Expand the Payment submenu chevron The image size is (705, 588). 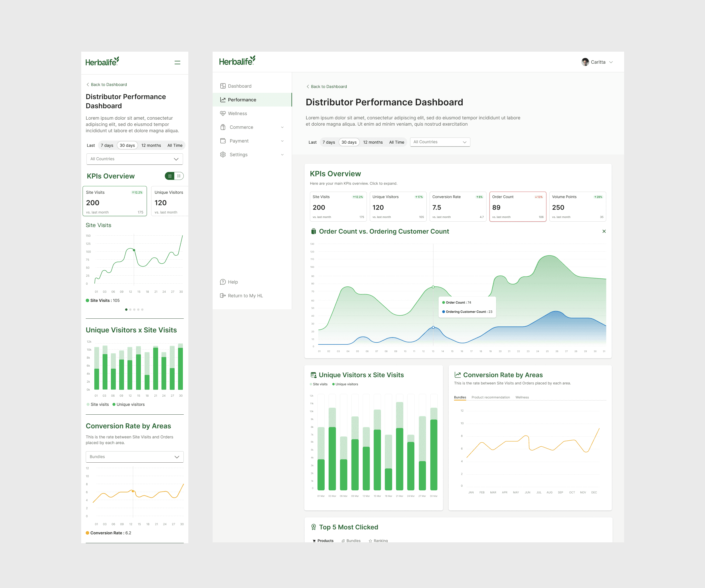click(282, 141)
